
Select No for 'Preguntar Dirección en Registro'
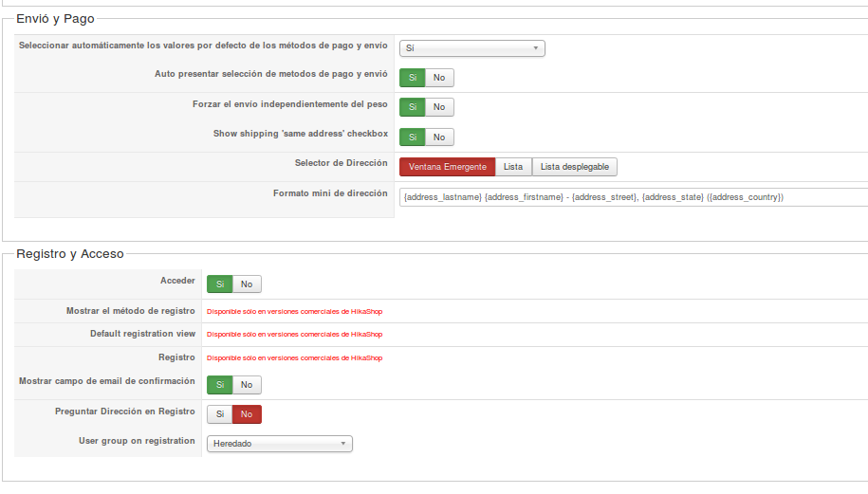(247, 413)
